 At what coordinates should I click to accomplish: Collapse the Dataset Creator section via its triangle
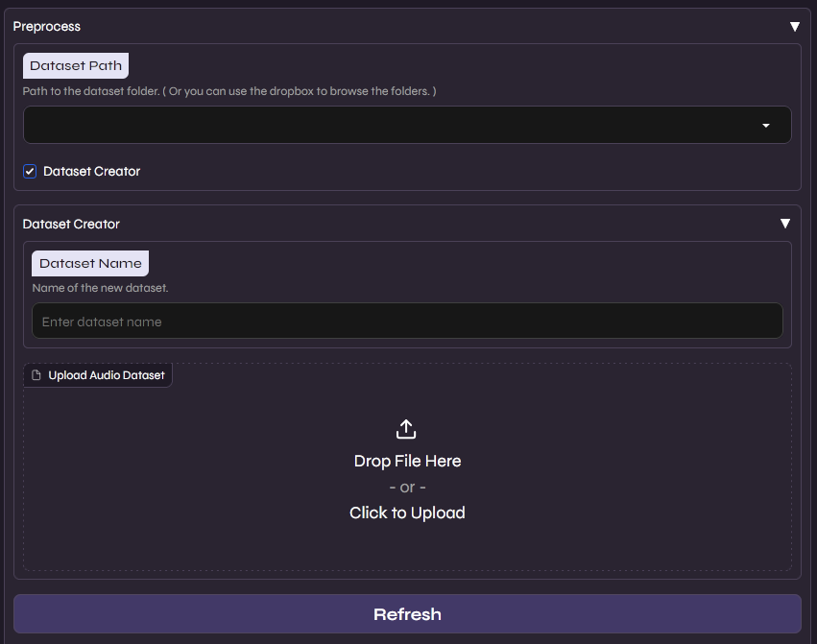(x=784, y=224)
